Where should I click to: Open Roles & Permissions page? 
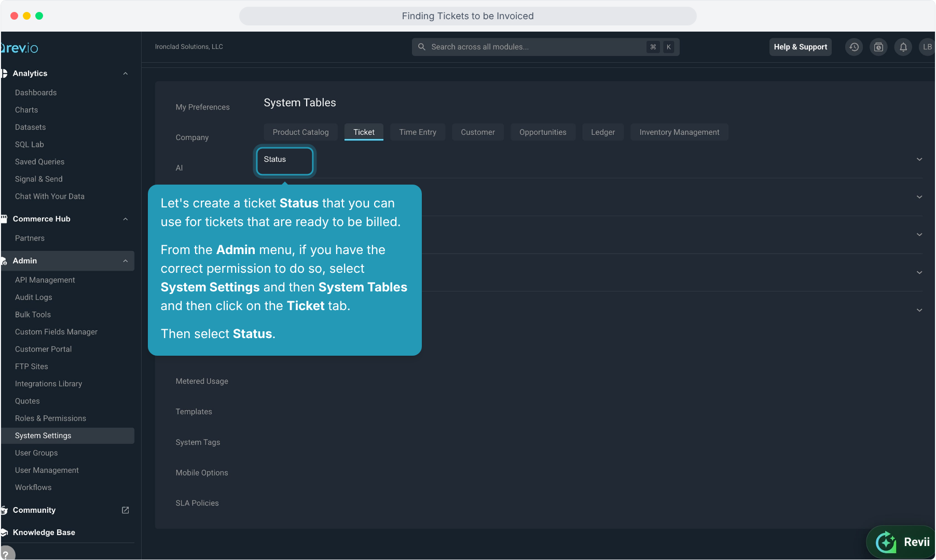[50, 418]
